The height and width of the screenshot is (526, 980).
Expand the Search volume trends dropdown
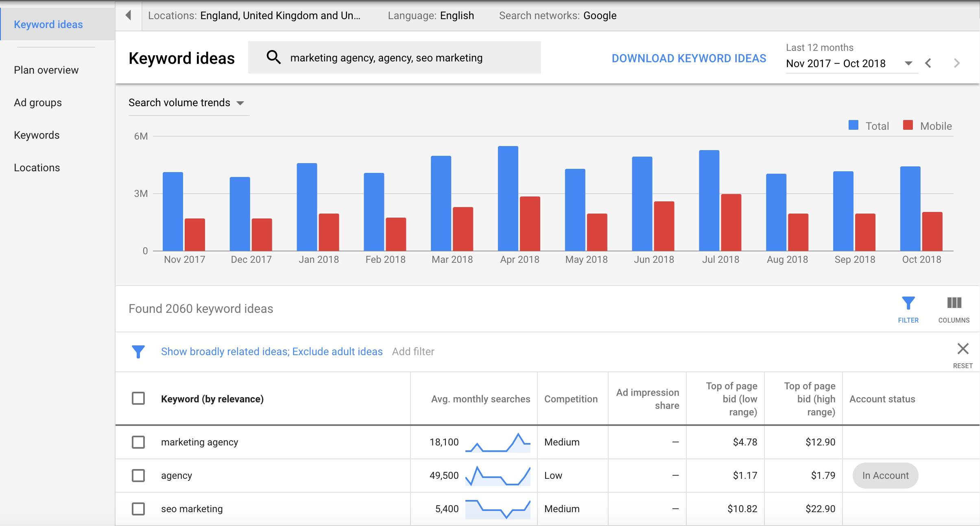pyautogui.click(x=242, y=103)
